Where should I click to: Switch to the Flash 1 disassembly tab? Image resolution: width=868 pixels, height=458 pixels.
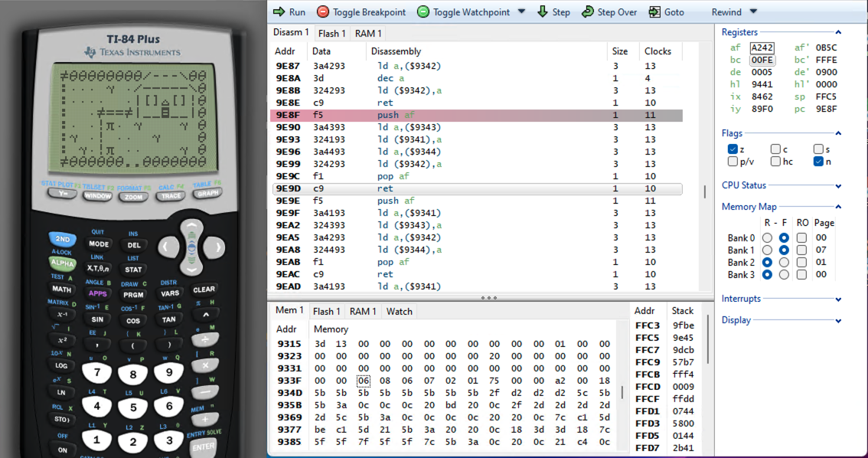[x=332, y=34]
